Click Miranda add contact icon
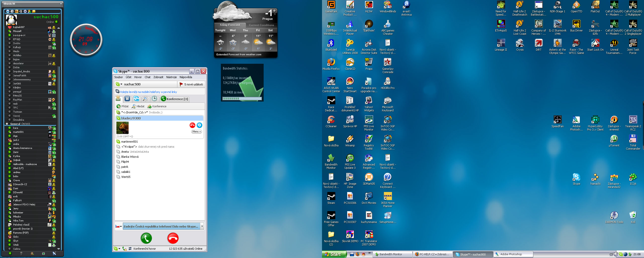The image size is (644, 258). 29,11
